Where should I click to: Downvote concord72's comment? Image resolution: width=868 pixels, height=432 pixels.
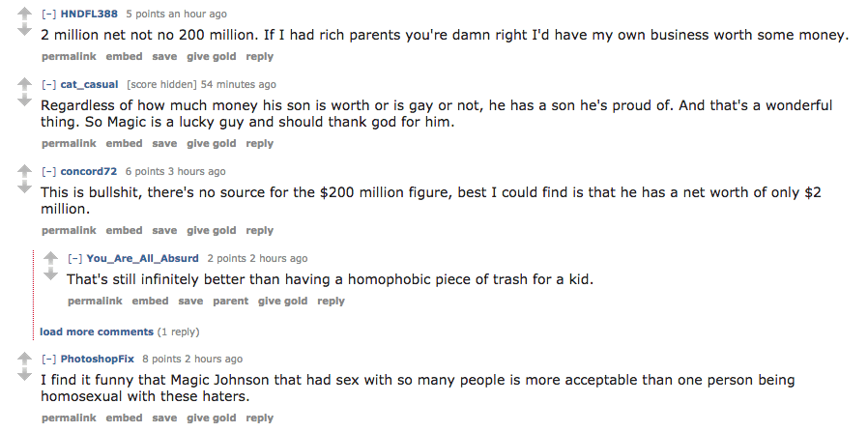tap(25, 189)
